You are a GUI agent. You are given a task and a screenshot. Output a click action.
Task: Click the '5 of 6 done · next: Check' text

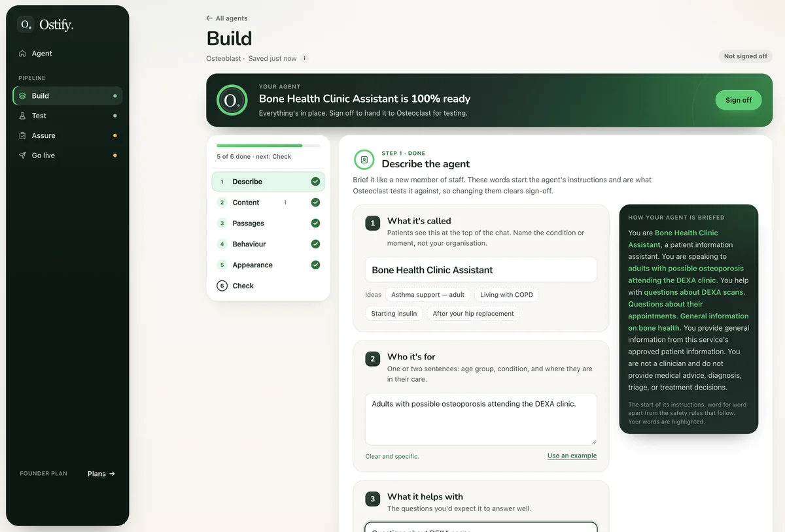pos(254,157)
